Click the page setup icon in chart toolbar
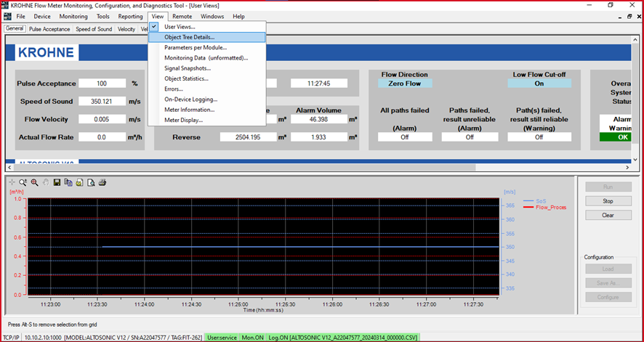 tap(80, 182)
